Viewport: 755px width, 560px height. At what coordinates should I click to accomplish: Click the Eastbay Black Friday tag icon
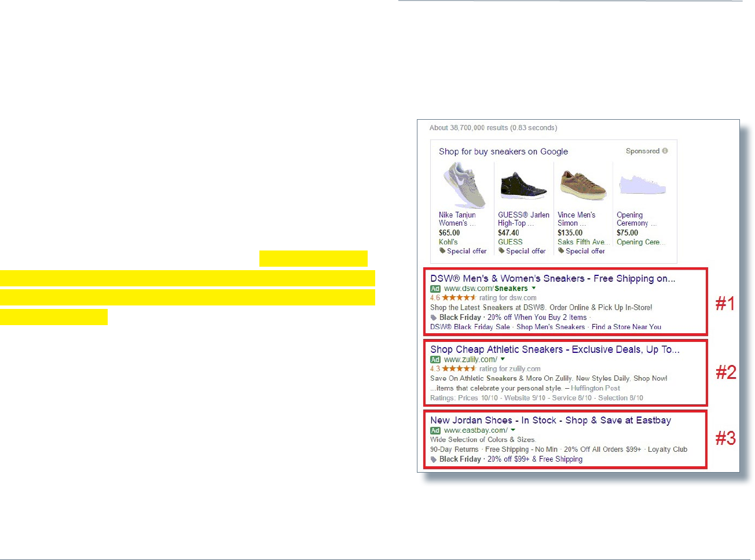click(434, 459)
